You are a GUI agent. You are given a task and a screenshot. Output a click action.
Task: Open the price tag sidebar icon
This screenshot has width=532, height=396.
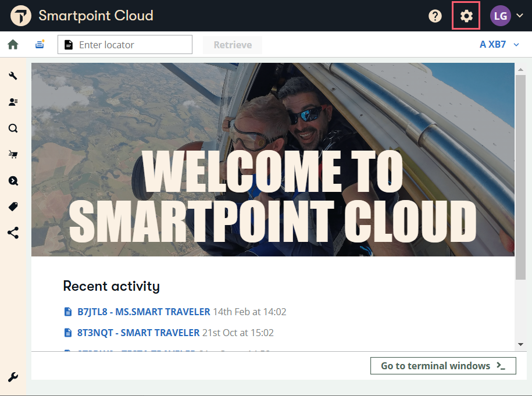pyautogui.click(x=13, y=206)
